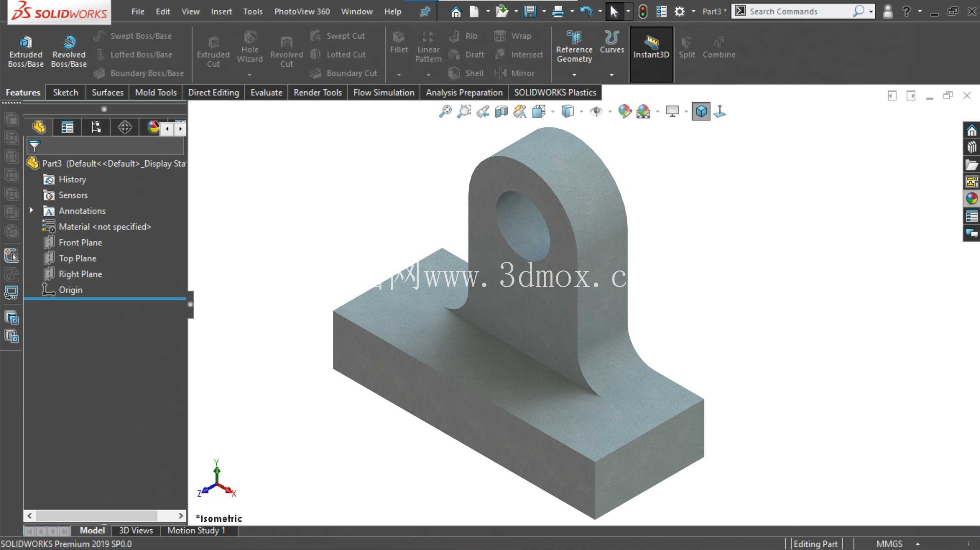Switch to 3D Views tab

(x=136, y=530)
